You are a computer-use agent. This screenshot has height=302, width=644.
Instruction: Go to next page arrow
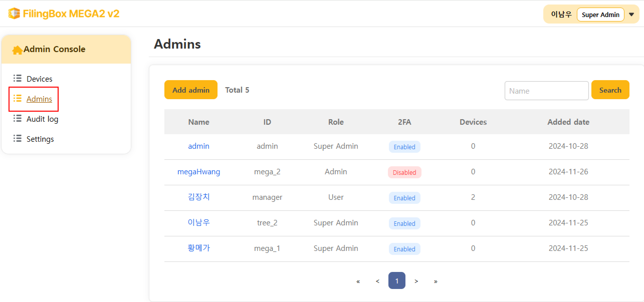(416, 281)
